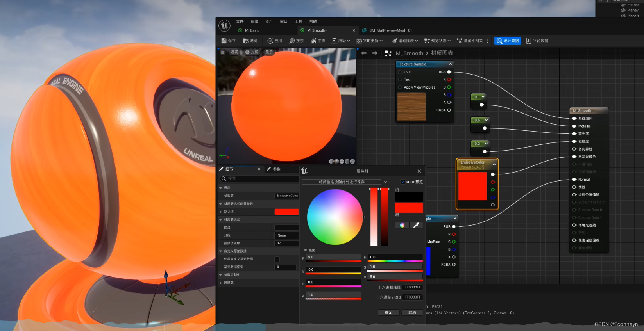Go to 主页 home in the material graph

click(x=318, y=41)
